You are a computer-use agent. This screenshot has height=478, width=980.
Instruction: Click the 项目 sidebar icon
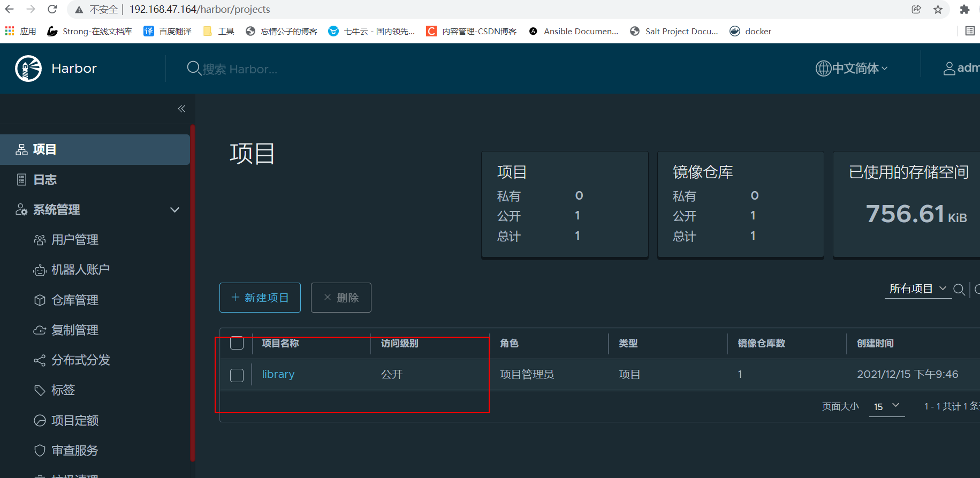[22, 149]
